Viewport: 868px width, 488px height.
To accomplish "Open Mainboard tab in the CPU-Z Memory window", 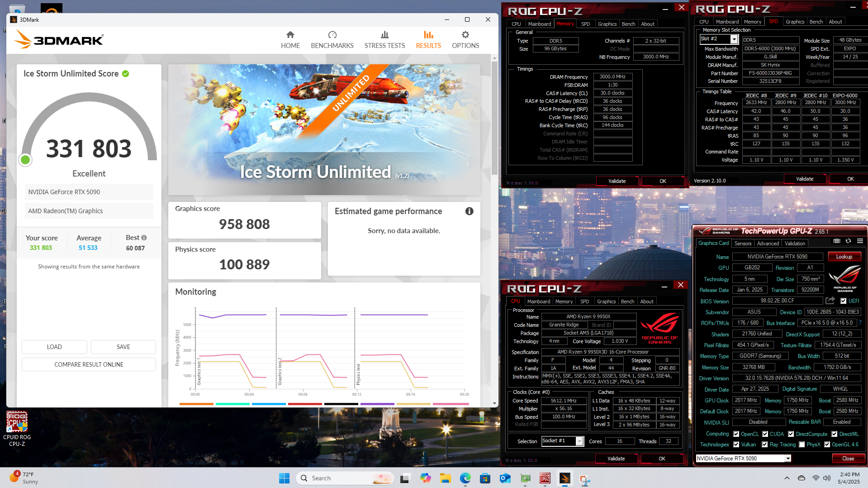I will click(x=539, y=24).
